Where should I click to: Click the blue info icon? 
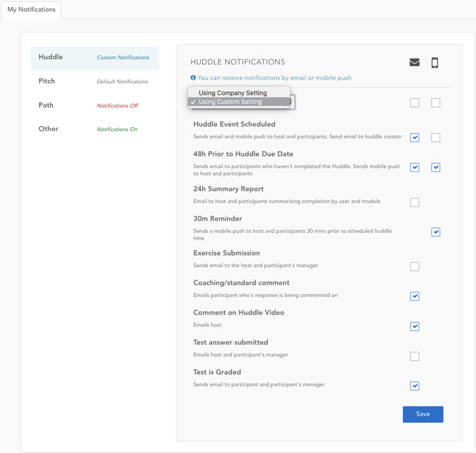point(193,78)
